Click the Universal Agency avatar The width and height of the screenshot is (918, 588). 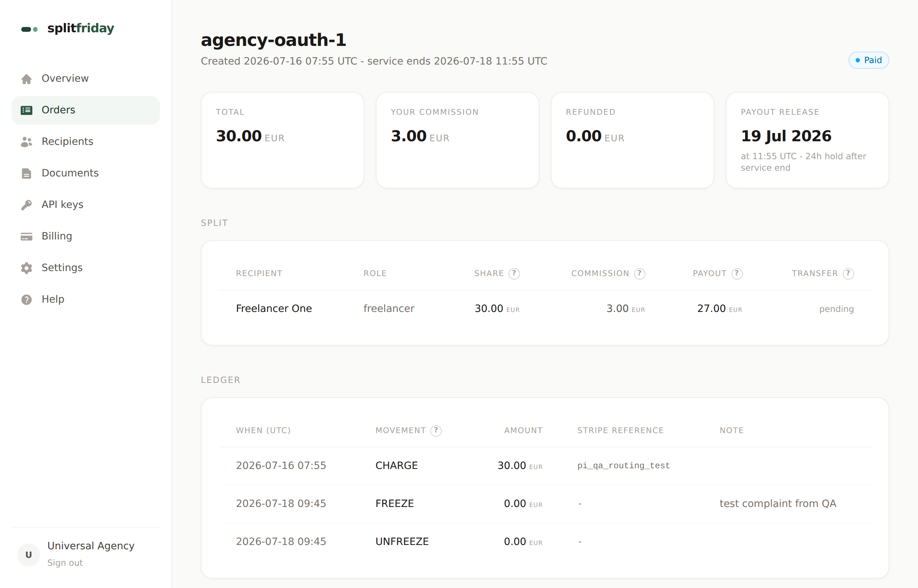pyautogui.click(x=29, y=555)
